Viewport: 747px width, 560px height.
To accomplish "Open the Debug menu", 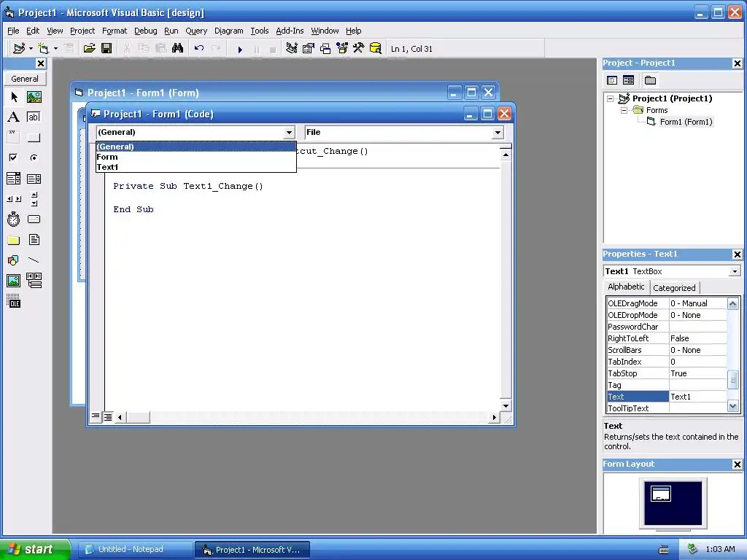I will pyautogui.click(x=145, y=31).
